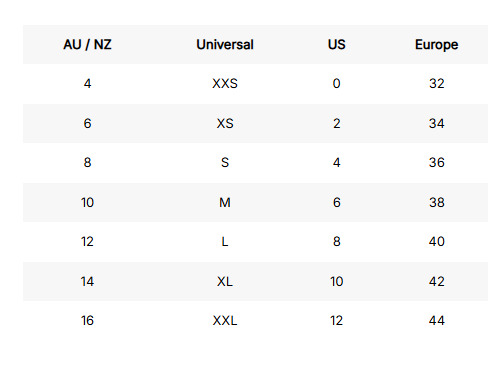Select AU / NZ size 16 cell

[87, 320]
